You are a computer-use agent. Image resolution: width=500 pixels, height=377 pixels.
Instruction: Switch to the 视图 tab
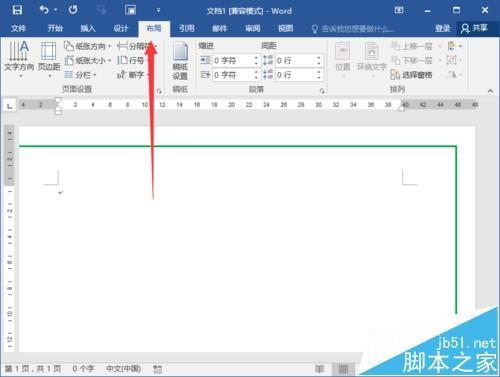click(x=286, y=29)
